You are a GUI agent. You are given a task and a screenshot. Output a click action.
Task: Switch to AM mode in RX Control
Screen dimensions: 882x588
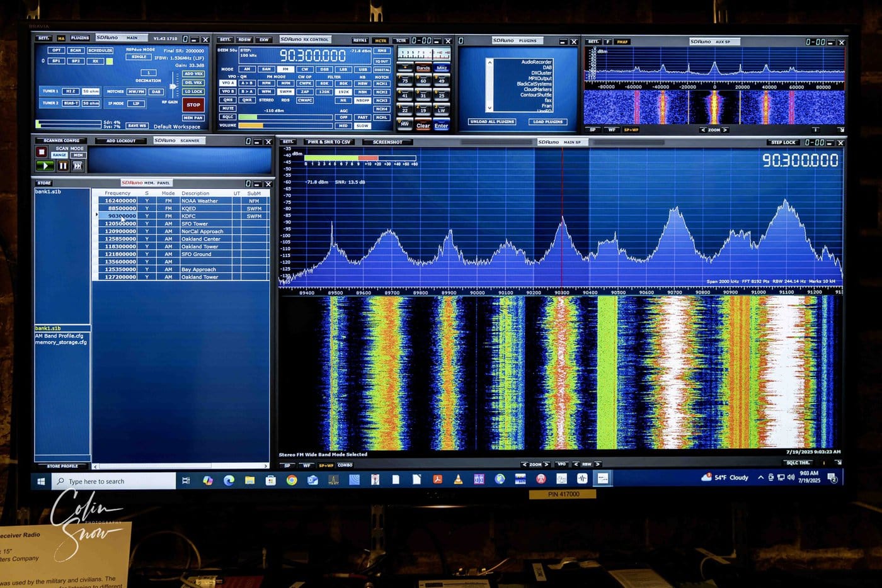pyautogui.click(x=247, y=69)
